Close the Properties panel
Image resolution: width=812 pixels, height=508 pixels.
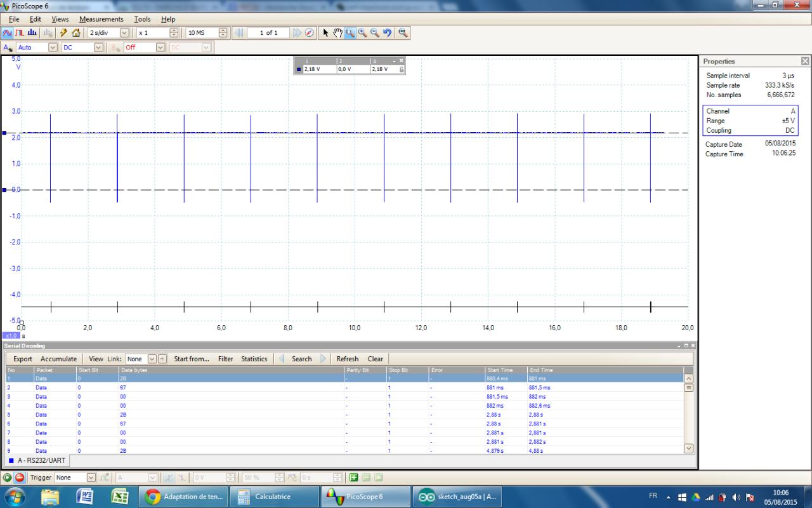coord(805,61)
